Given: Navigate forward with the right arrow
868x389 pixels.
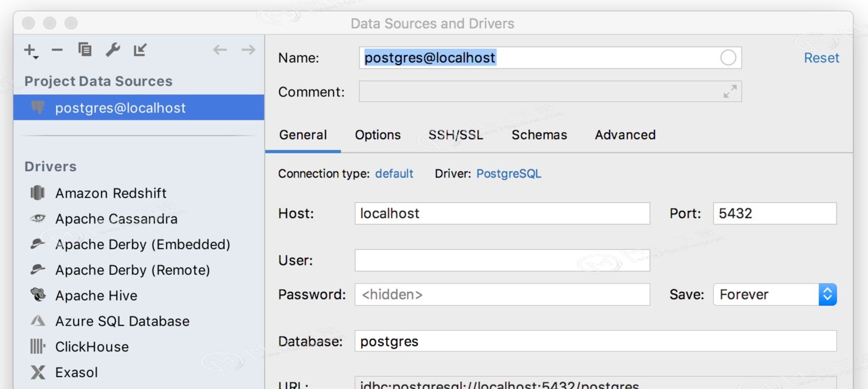Looking at the screenshot, I should point(248,50).
